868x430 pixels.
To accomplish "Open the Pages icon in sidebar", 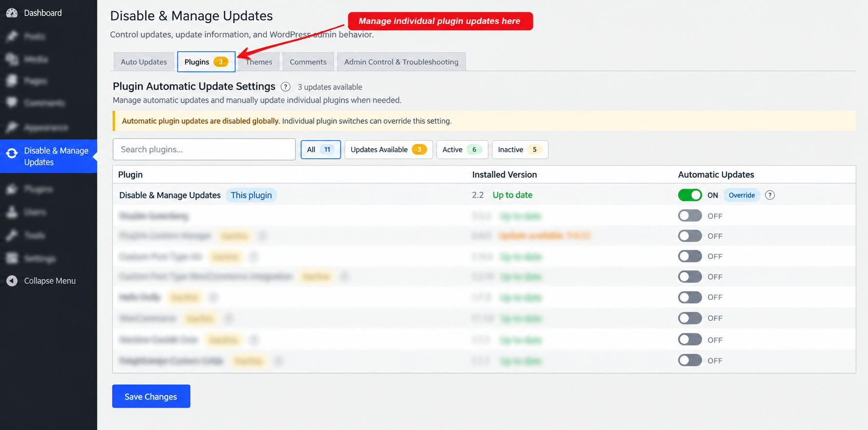I will coord(12,81).
